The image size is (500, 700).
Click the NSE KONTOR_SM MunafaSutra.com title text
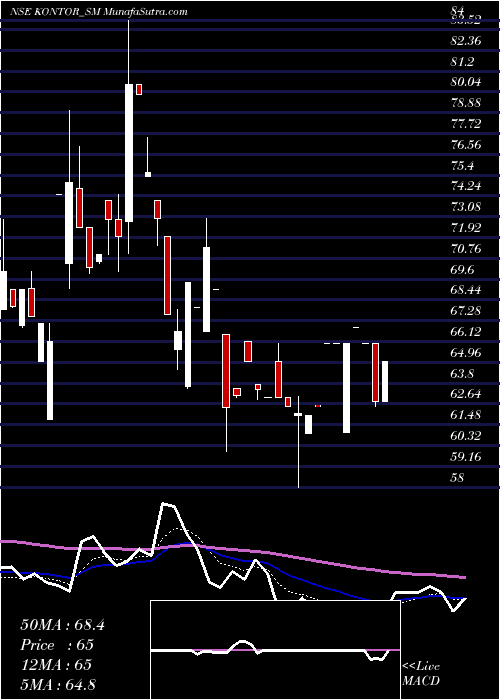pos(99,12)
